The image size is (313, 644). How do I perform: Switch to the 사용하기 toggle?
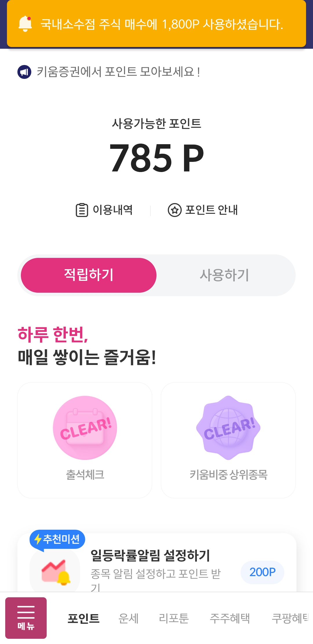point(224,275)
